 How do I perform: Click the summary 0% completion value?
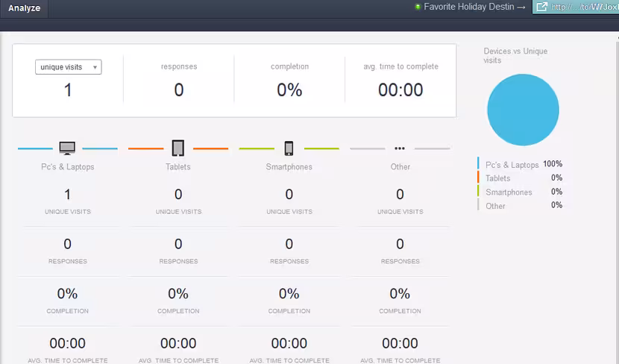click(290, 90)
